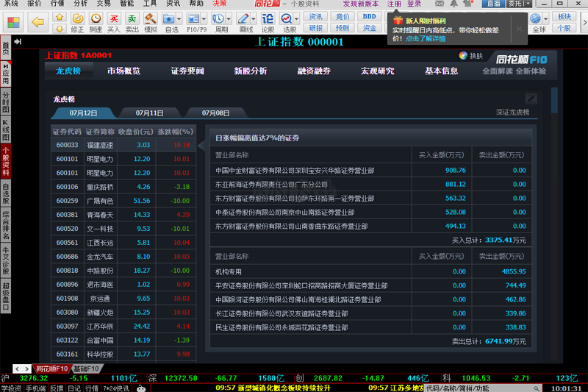Image resolution: width=588 pixels, height=392 pixels.
Task: Click the 测速 clock icon
Action: (x=95, y=19)
